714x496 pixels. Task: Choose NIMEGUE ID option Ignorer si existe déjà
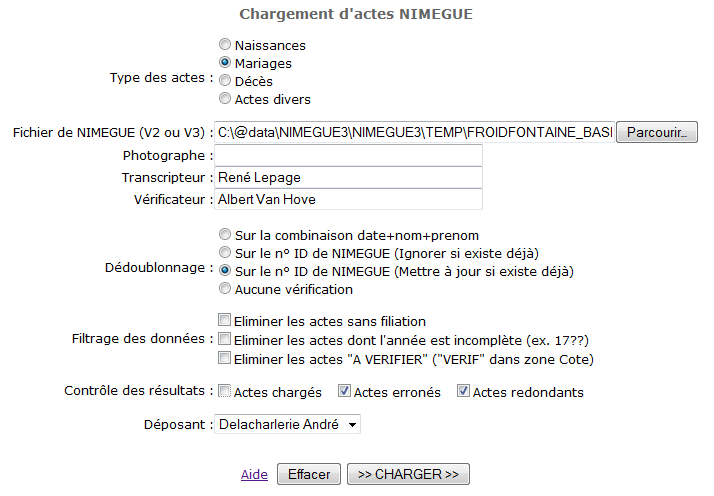pos(225,253)
